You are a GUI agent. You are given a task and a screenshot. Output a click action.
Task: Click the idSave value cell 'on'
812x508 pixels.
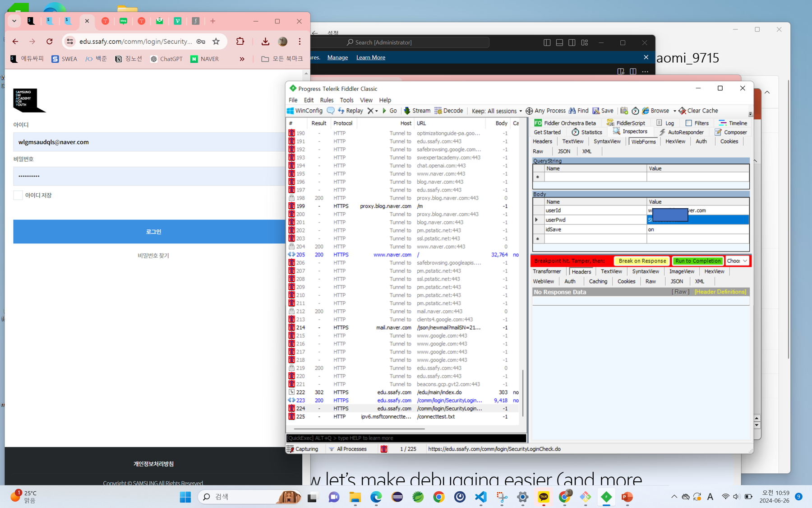pyautogui.click(x=697, y=229)
